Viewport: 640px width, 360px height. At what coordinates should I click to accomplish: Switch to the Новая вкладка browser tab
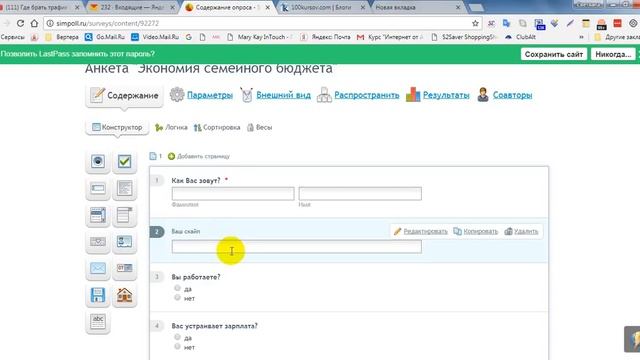tap(417, 7)
